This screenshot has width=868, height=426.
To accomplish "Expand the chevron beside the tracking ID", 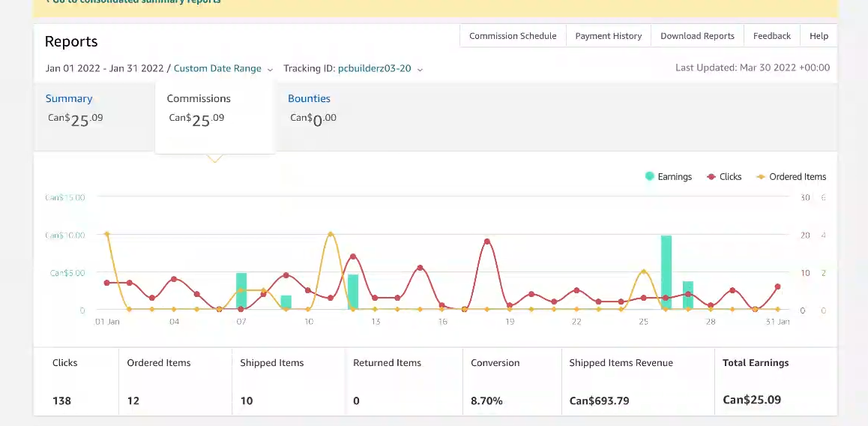I will tap(421, 70).
